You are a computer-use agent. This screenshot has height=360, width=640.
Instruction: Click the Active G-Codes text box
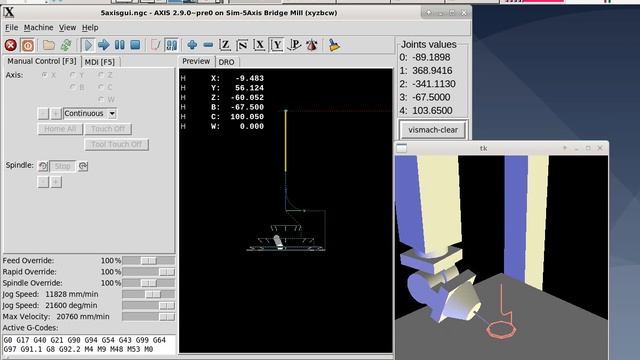pos(89,344)
